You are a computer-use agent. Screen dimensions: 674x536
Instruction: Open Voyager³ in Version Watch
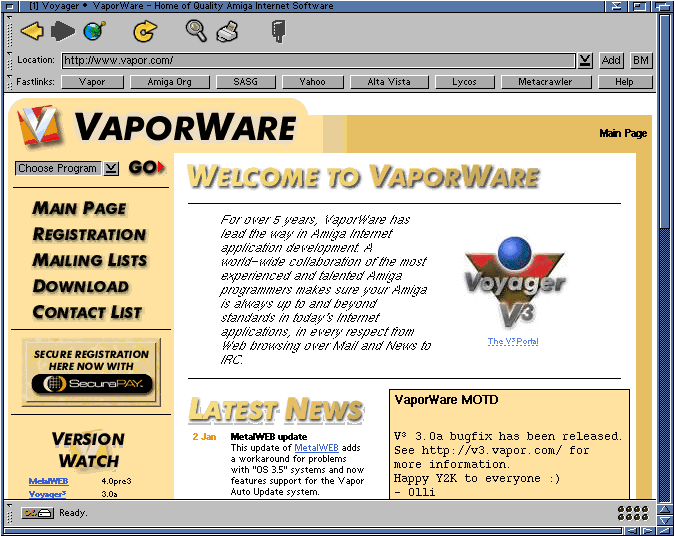(47, 494)
